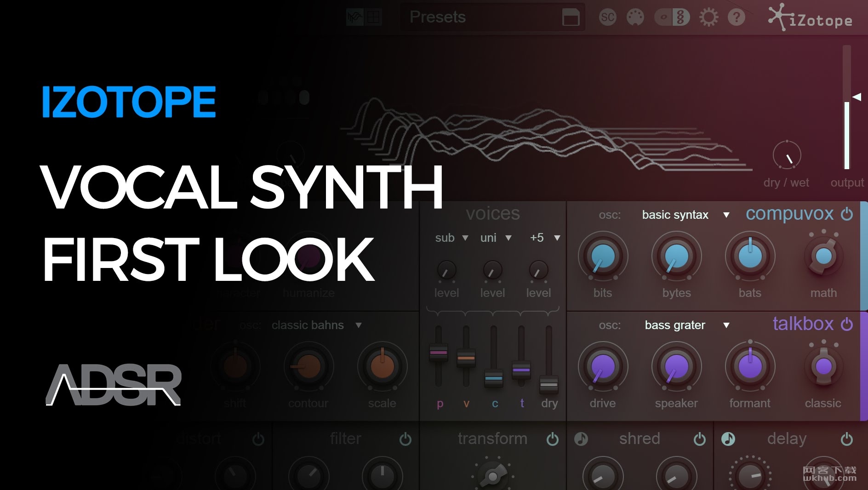Toggle delay effect power button
The width and height of the screenshot is (868, 490).
tap(847, 439)
